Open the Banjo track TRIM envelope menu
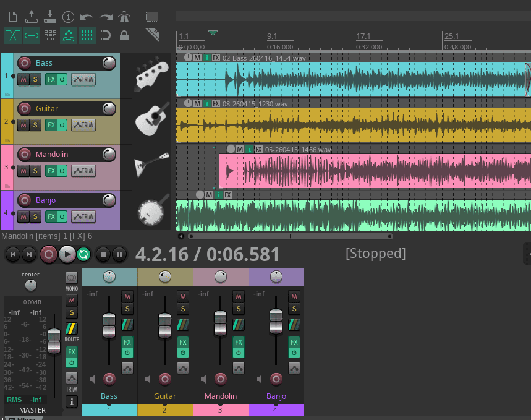The image size is (531, 420). click(83, 216)
